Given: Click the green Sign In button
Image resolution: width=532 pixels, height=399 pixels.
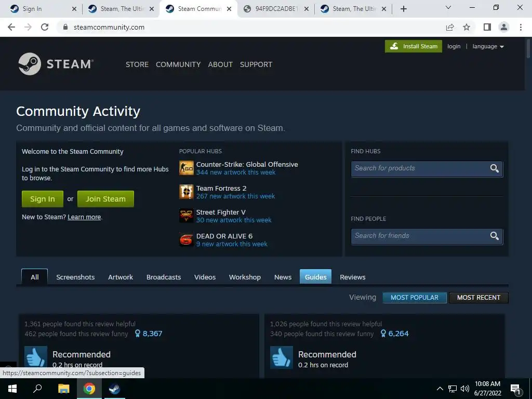Looking at the screenshot, I should point(43,199).
